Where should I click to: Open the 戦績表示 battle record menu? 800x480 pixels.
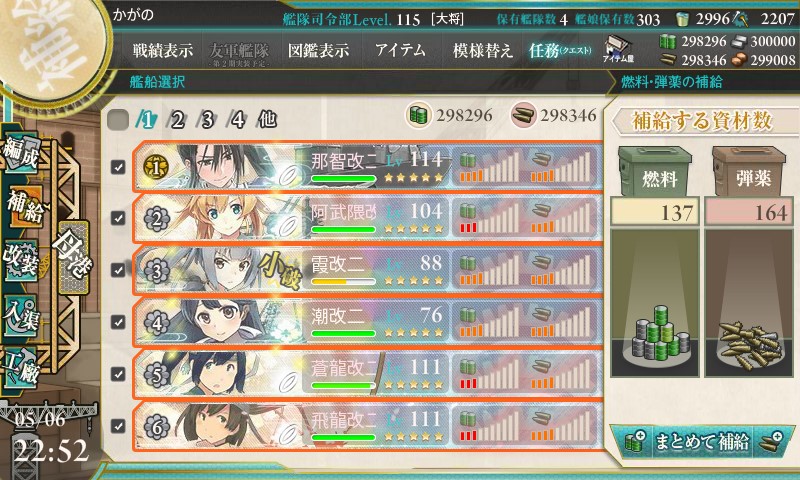coord(163,50)
